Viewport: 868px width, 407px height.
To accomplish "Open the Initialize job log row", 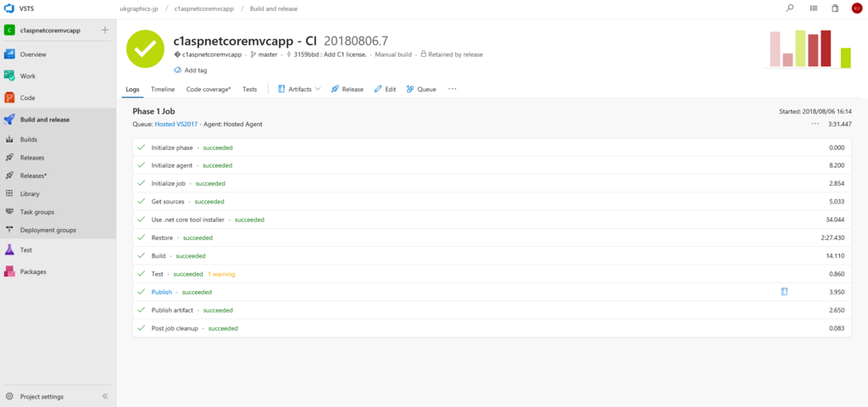I will (x=492, y=183).
